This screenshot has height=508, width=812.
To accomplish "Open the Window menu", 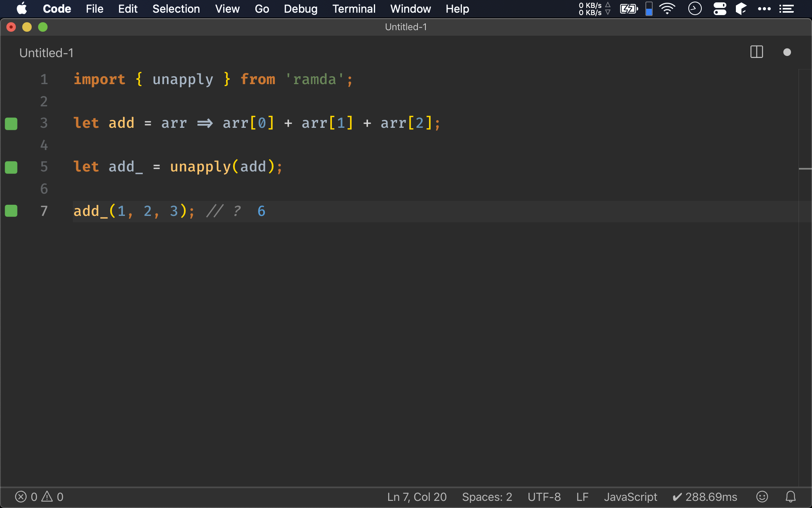I will (x=410, y=9).
